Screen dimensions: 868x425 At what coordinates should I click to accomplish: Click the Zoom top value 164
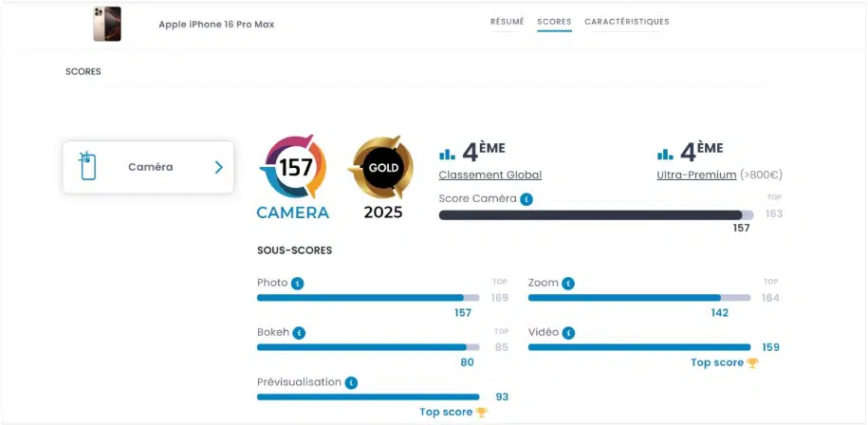pos(770,298)
